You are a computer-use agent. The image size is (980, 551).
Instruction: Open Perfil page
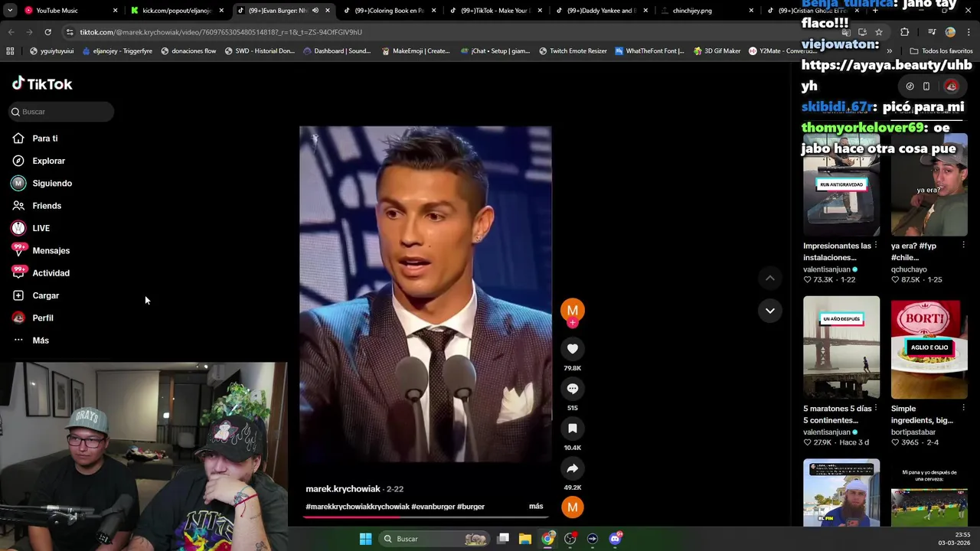pyautogui.click(x=33, y=318)
